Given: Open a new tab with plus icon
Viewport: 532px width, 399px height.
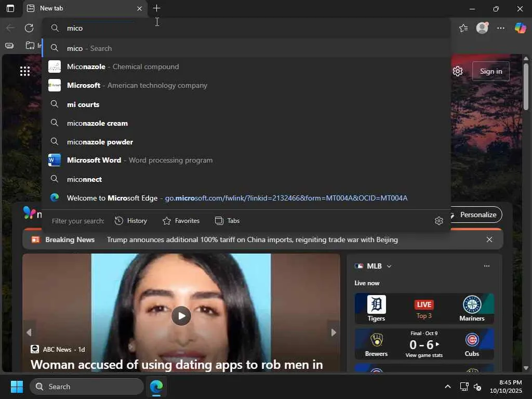Looking at the screenshot, I should click(x=156, y=8).
